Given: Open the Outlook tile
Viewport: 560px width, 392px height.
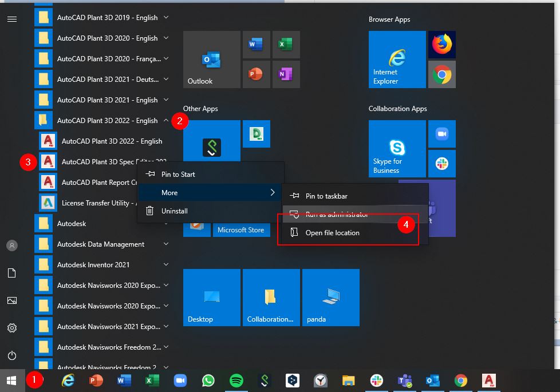Looking at the screenshot, I should click(211, 60).
